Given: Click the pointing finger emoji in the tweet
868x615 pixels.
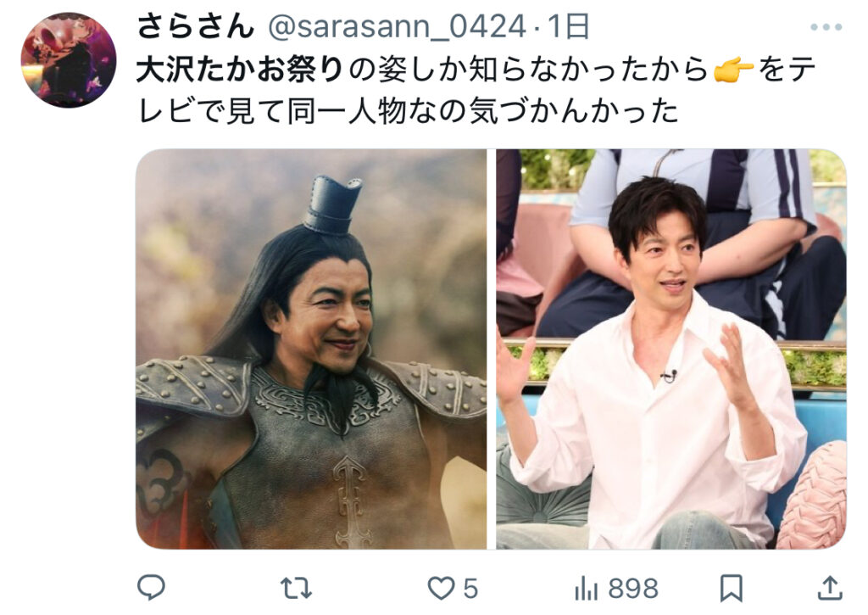Looking at the screenshot, I should pos(733,70).
